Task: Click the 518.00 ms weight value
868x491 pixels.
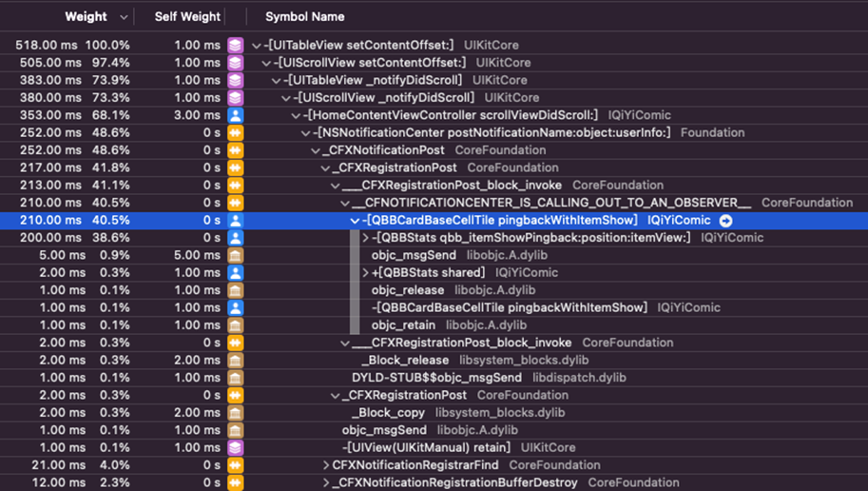Action: (x=48, y=45)
